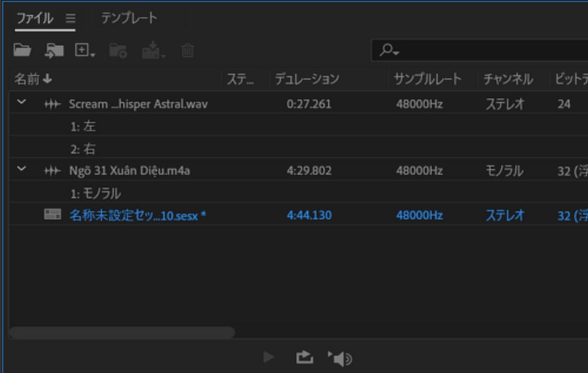Screen dimensions: 588x373
Task: Click the greyed-out new folder icon
Action: [x=118, y=51]
